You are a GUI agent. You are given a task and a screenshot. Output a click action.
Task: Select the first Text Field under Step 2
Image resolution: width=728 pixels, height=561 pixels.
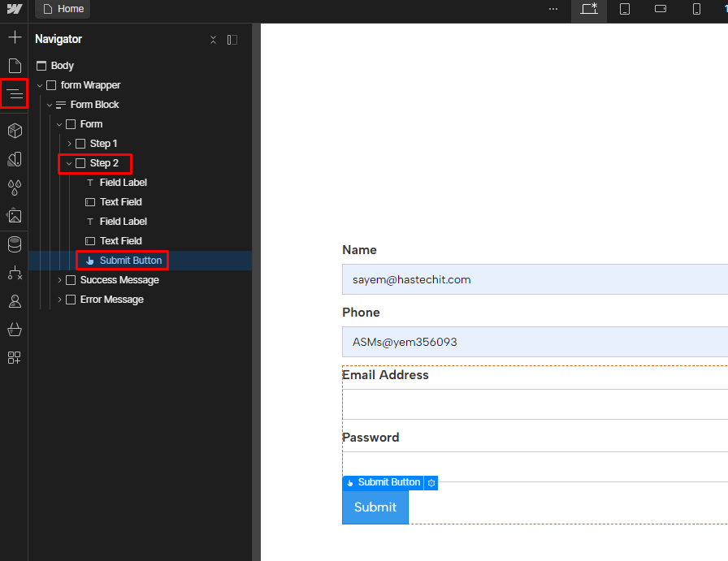coord(121,202)
